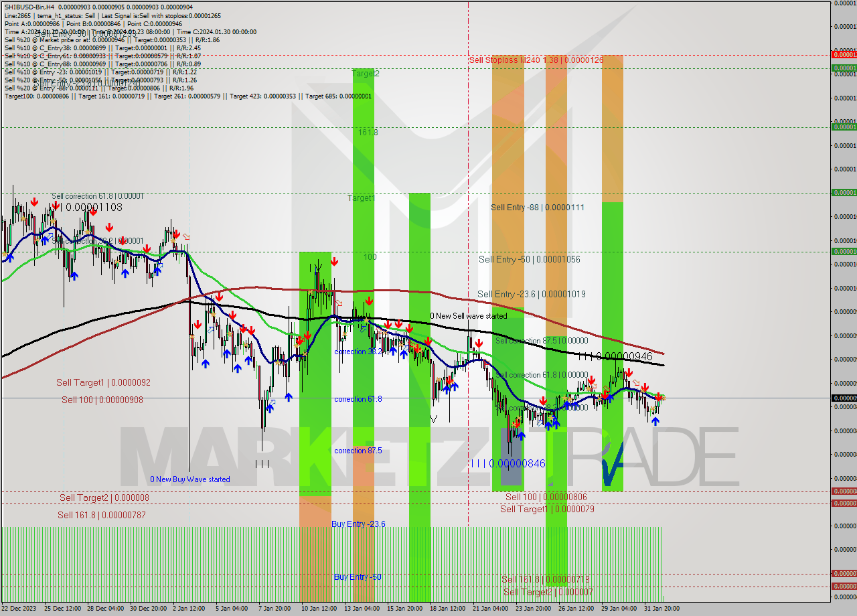Click the 'Sell Entry -23.6 | 0.00001019' label
The image size is (857, 616).
coord(532,294)
